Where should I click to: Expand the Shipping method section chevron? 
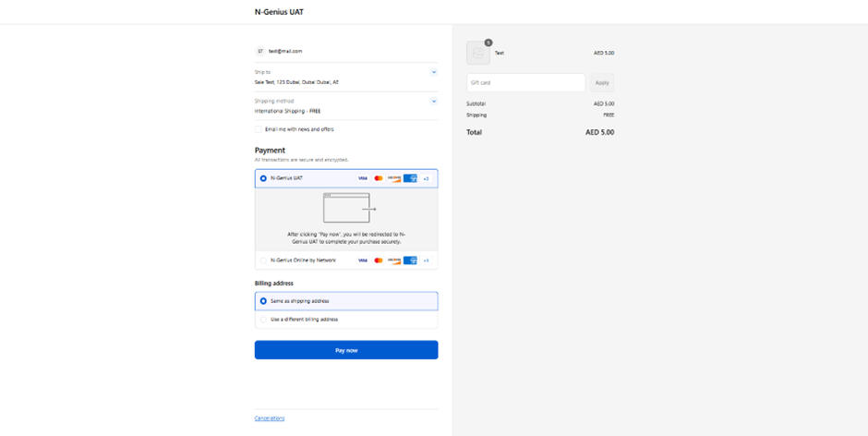click(x=433, y=101)
